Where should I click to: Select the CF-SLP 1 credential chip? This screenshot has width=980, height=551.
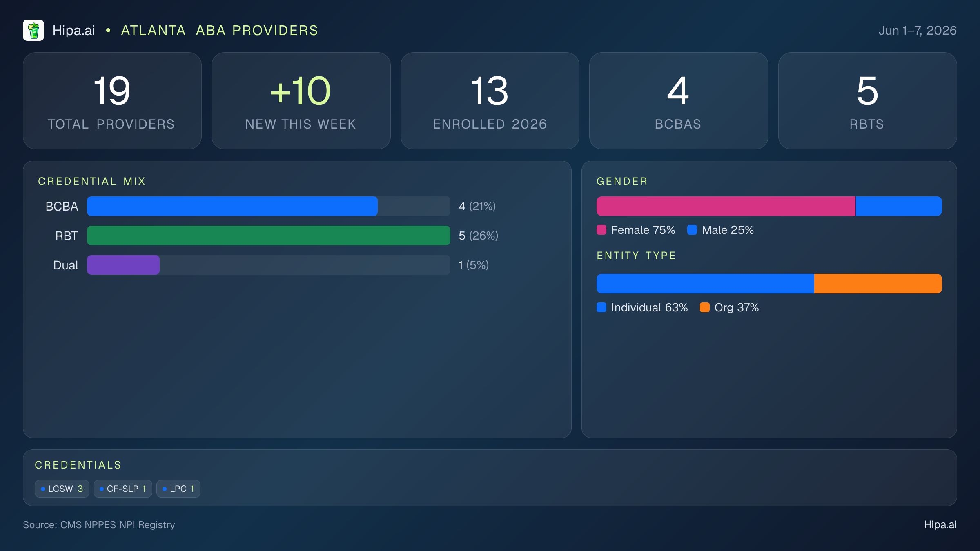pos(123,489)
